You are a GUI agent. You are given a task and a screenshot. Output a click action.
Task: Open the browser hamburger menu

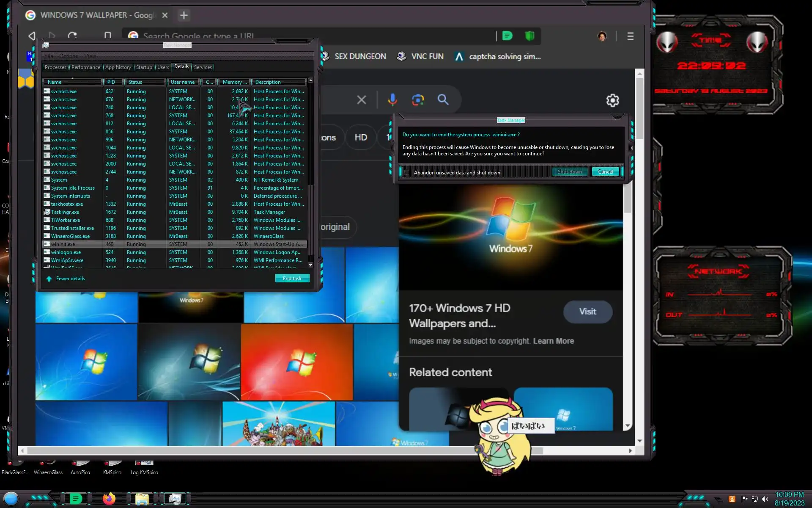click(630, 36)
